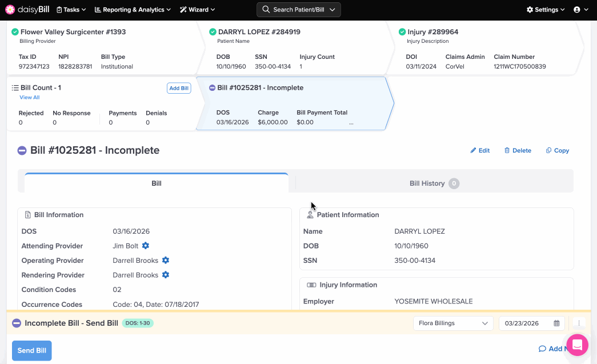
Task: Click the View All bills link
Action: click(x=30, y=98)
